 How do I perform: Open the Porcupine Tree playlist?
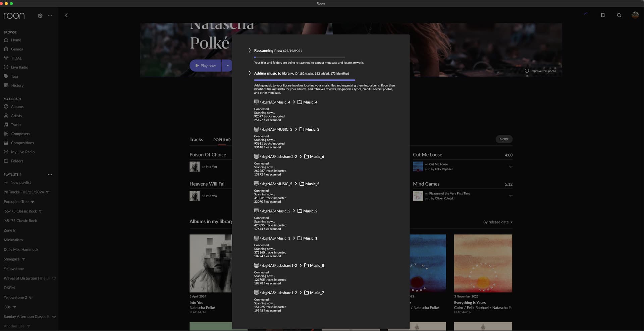tap(16, 202)
